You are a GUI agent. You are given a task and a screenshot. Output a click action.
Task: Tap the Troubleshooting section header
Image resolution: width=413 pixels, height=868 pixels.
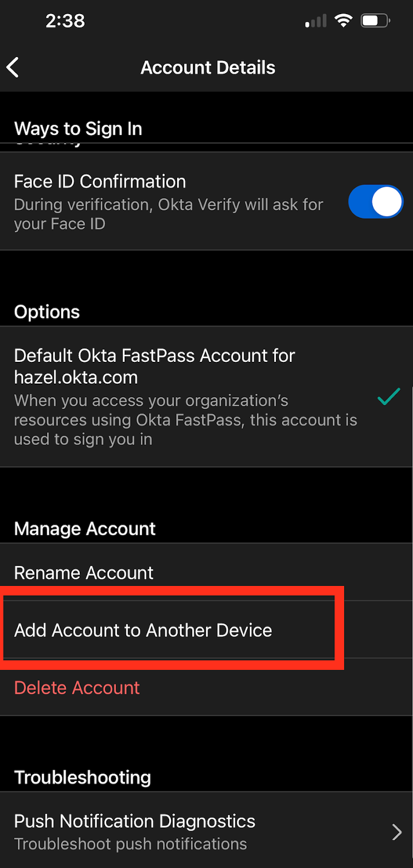pyautogui.click(x=82, y=777)
